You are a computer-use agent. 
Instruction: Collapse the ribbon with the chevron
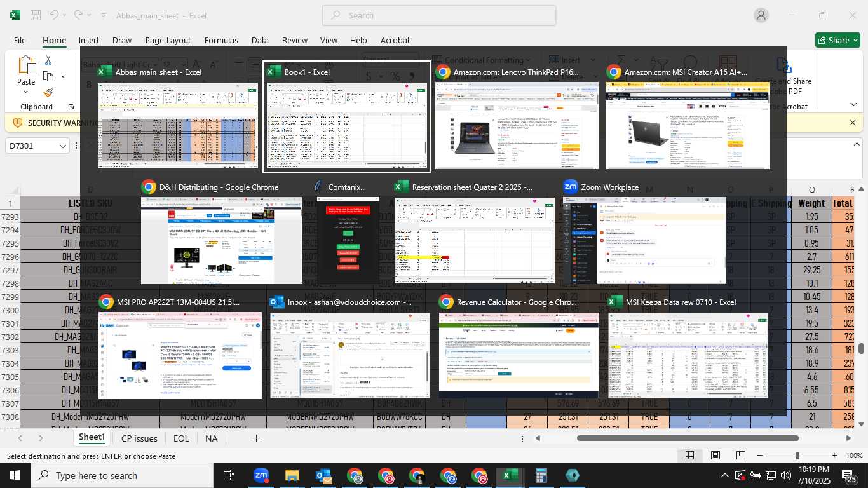(854, 104)
